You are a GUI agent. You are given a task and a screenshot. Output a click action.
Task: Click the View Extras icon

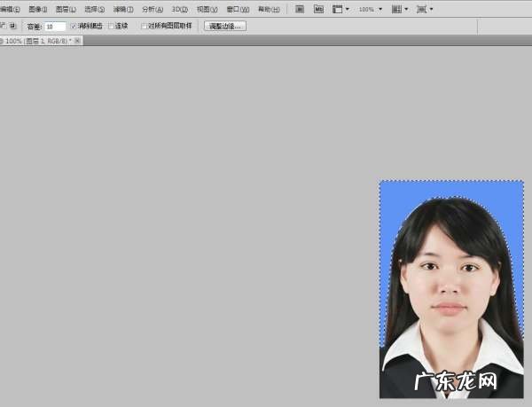point(338,9)
